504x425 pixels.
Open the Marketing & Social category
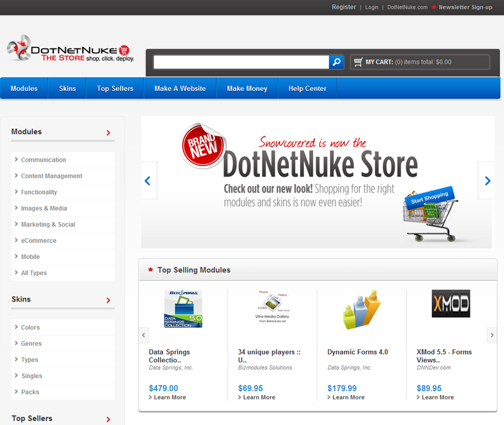pos(63,224)
